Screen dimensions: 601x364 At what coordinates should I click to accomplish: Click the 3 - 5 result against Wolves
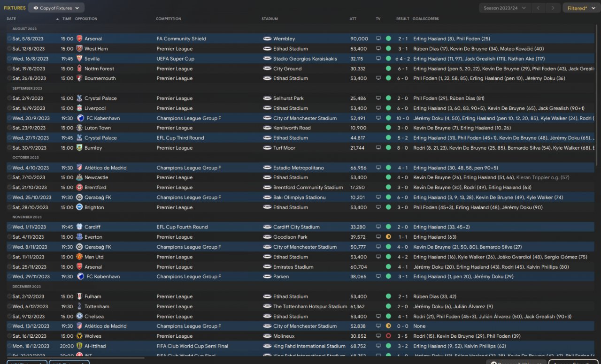coord(404,336)
